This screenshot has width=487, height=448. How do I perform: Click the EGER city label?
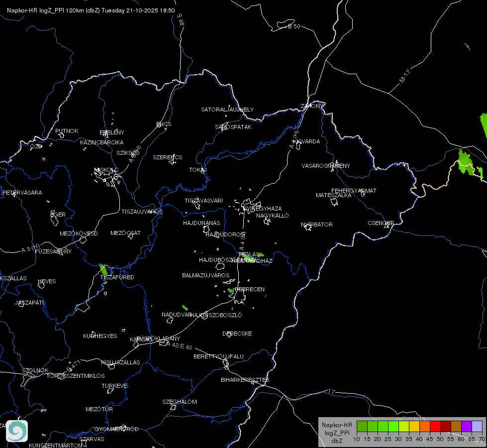58,215
